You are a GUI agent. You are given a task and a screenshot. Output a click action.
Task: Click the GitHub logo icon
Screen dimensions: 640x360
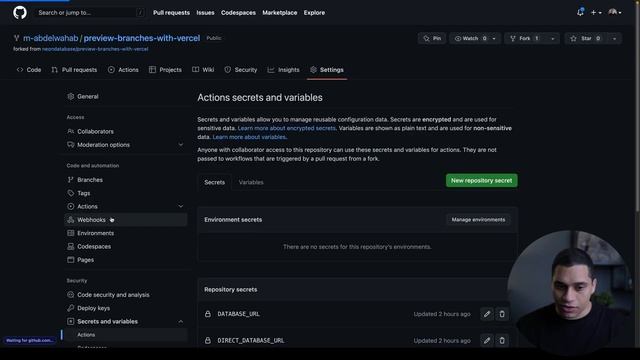pos(20,12)
